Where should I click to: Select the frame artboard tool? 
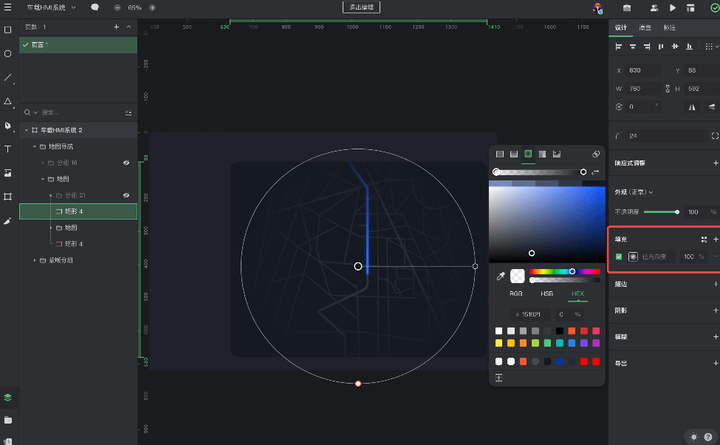click(8, 197)
